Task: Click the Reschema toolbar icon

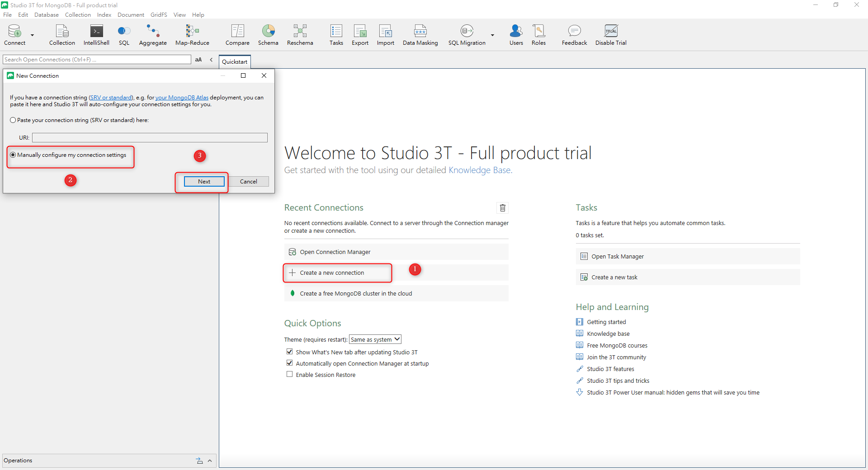Action: [300, 35]
